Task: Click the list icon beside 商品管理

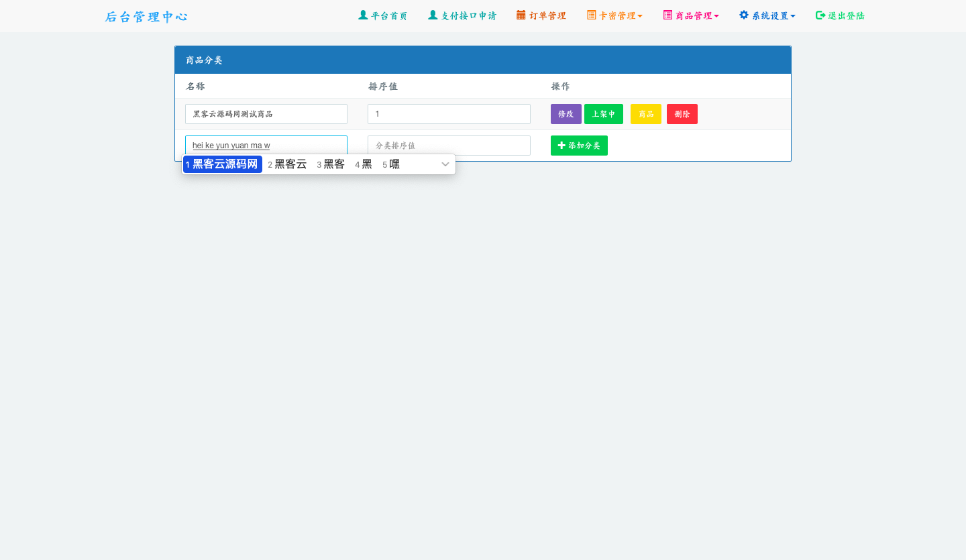Action: [667, 15]
